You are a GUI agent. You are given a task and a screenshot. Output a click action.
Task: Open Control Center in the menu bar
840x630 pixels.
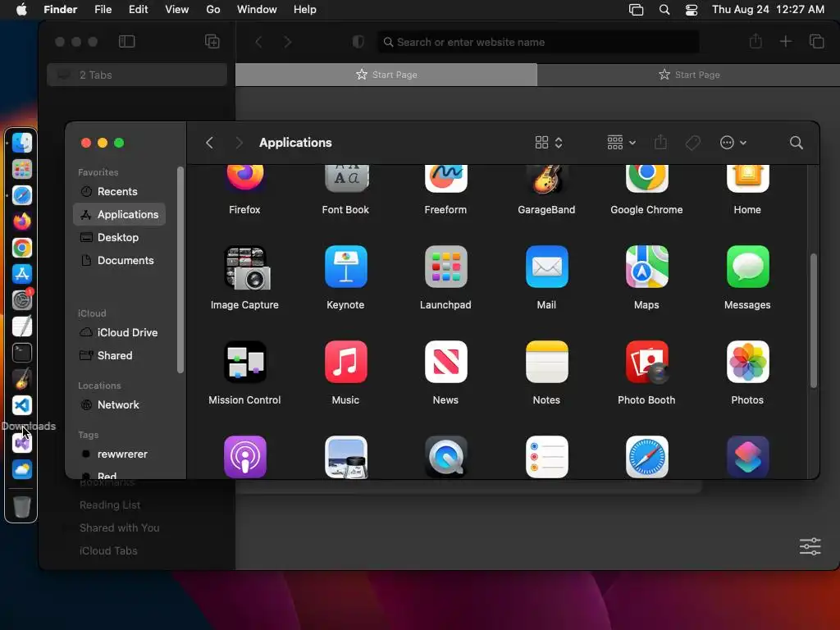coord(692,10)
